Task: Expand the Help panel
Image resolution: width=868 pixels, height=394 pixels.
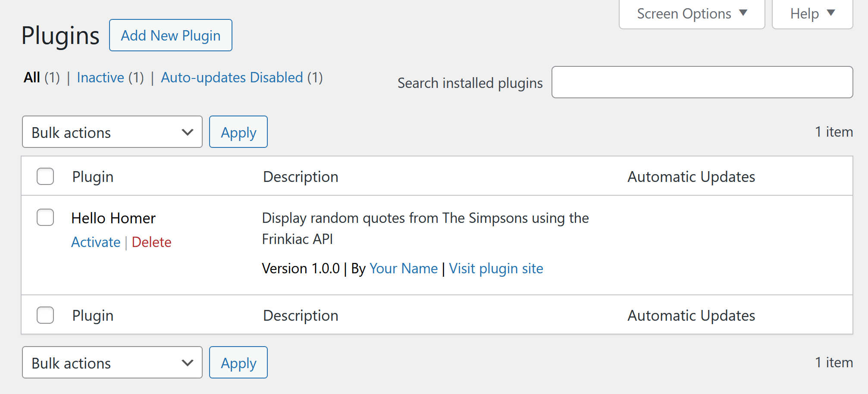Action: [x=812, y=13]
